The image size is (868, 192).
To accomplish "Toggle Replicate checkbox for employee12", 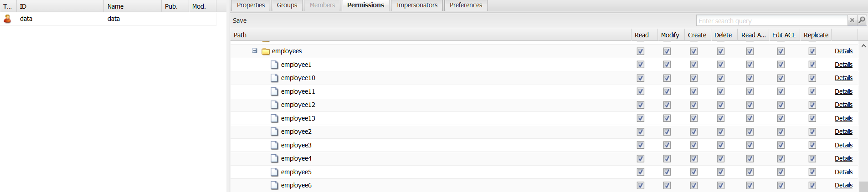I will [x=812, y=105].
